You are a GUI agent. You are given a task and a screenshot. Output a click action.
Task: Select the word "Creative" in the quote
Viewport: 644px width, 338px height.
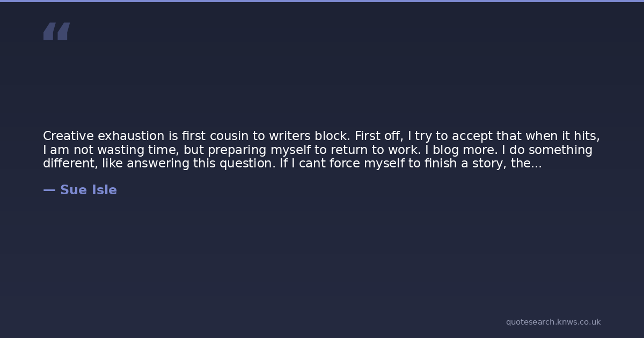tap(68, 136)
